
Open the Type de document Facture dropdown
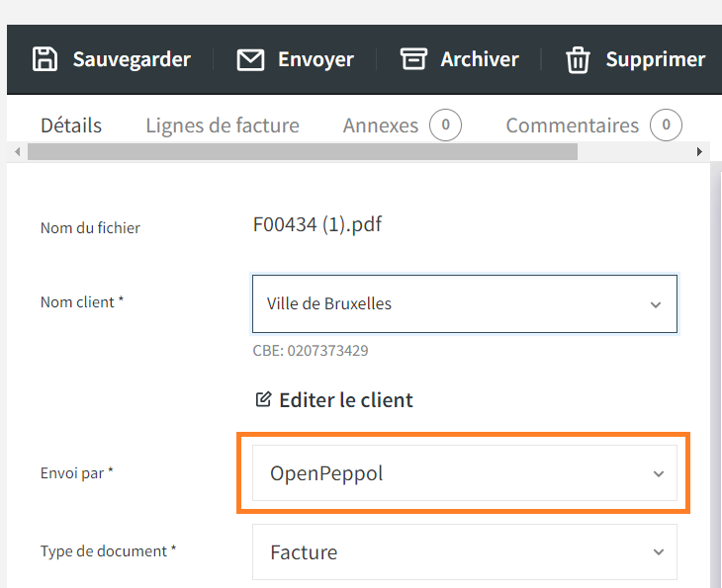coord(465,551)
